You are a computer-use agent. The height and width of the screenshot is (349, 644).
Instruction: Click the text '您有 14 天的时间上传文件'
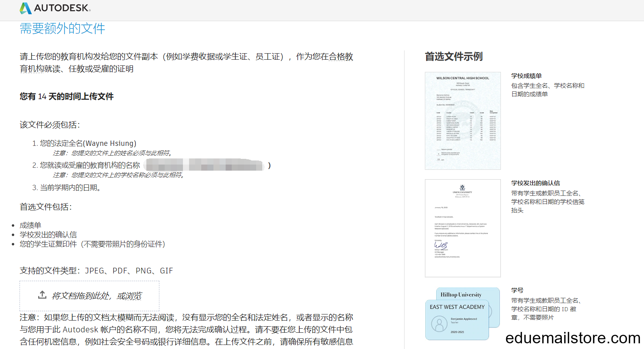point(67,96)
